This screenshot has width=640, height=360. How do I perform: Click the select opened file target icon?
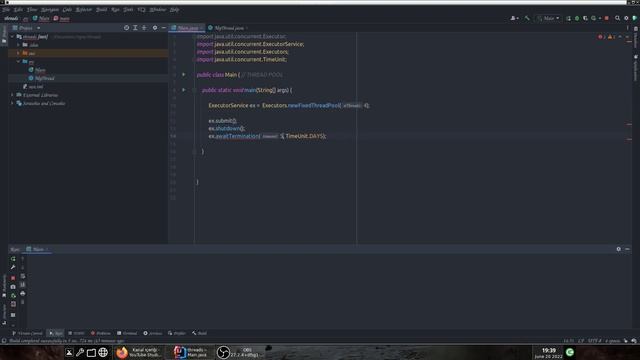click(x=127, y=28)
